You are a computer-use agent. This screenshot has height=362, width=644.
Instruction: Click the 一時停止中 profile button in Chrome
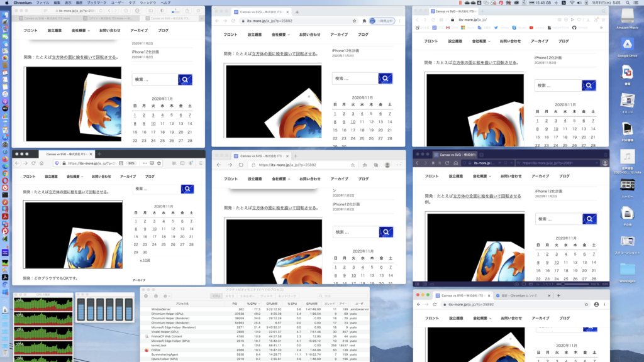(381, 21)
